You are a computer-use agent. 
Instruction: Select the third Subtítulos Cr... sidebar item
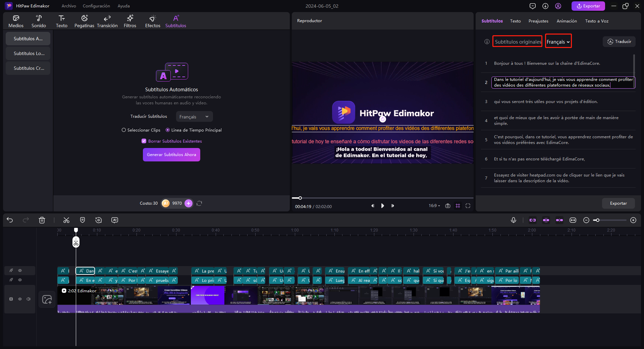point(28,68)
